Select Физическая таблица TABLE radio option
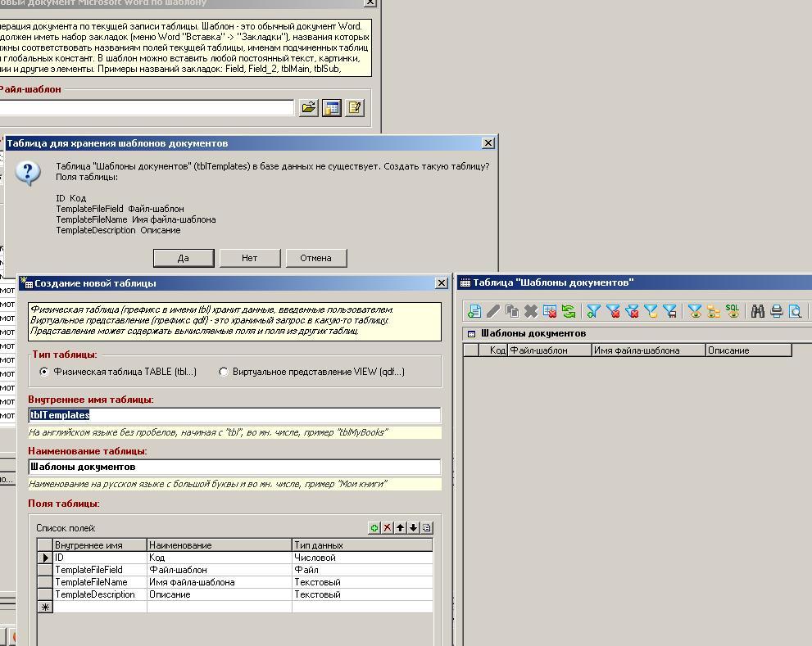Viewport: 812px width, 646px height. (x=44, y=372)
